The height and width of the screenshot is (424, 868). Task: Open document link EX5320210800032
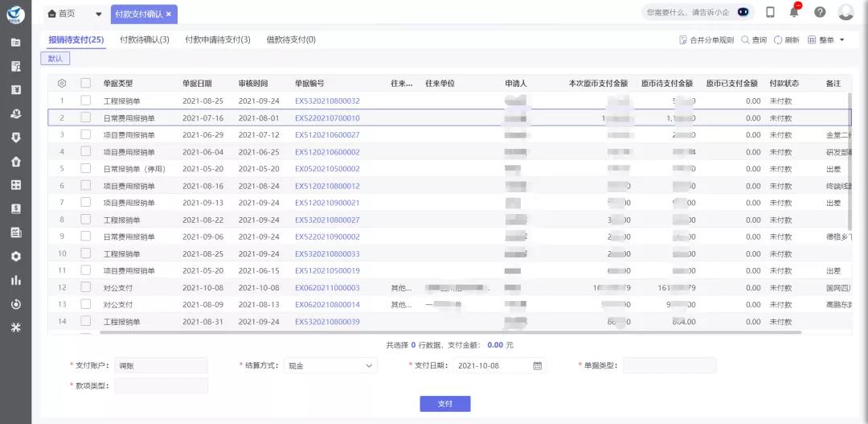[327, 101]
